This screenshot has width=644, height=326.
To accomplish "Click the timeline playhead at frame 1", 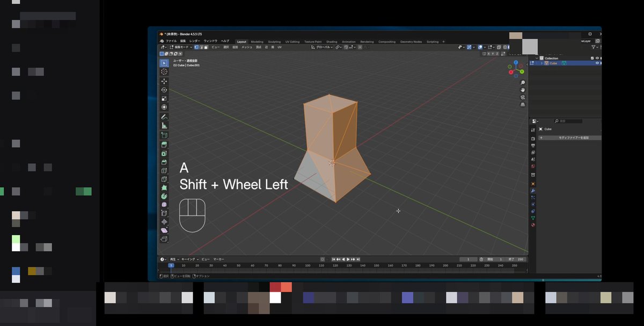I will point(171,265).
